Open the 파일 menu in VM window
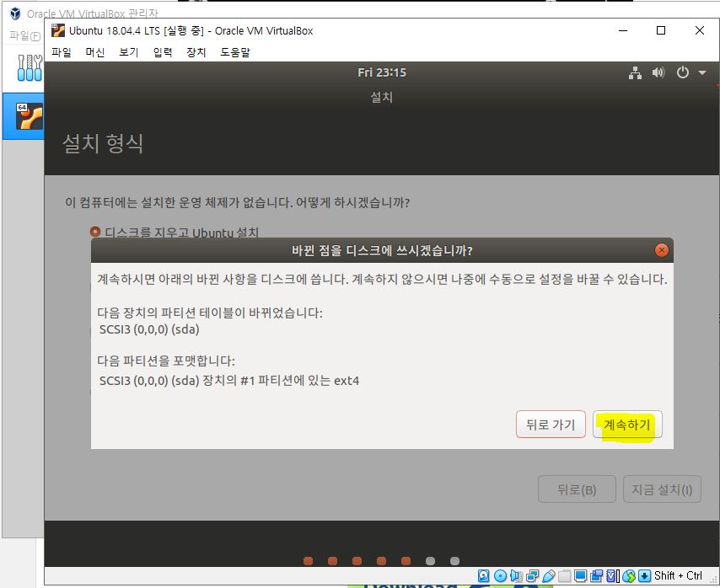 [x=62, y=52]
